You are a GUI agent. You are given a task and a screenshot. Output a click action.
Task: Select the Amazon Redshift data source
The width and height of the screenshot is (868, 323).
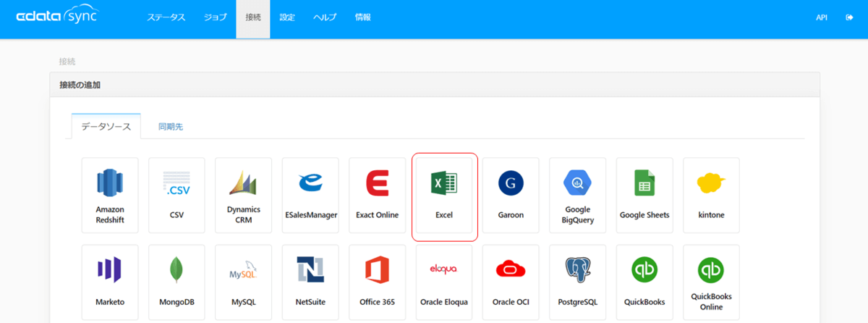(x=110, y=196)
